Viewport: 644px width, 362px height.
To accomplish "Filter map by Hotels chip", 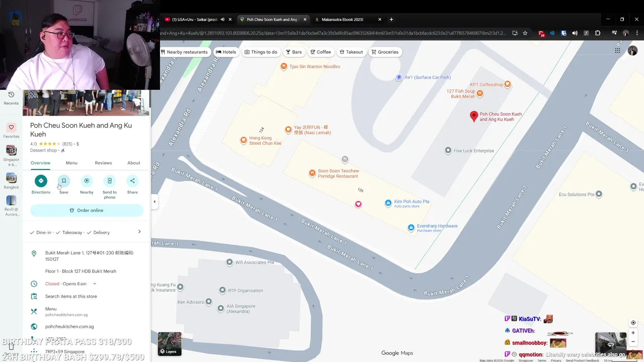I will pyautogui.click(x=226, y=52).
